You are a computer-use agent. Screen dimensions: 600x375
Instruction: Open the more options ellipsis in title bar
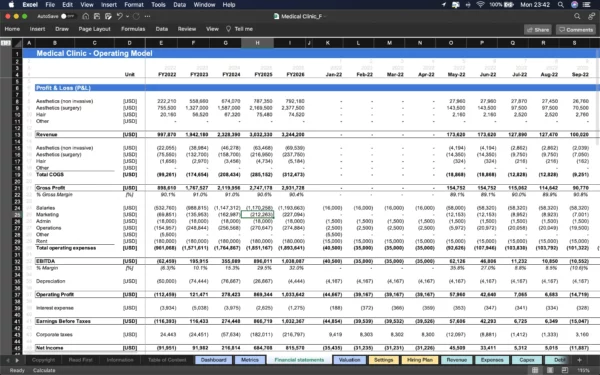point(147,16)
